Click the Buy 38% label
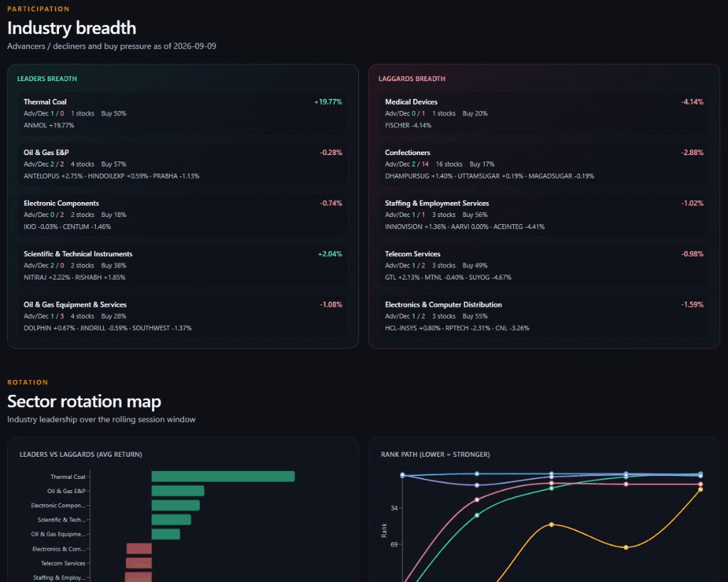 click(114, 265)
